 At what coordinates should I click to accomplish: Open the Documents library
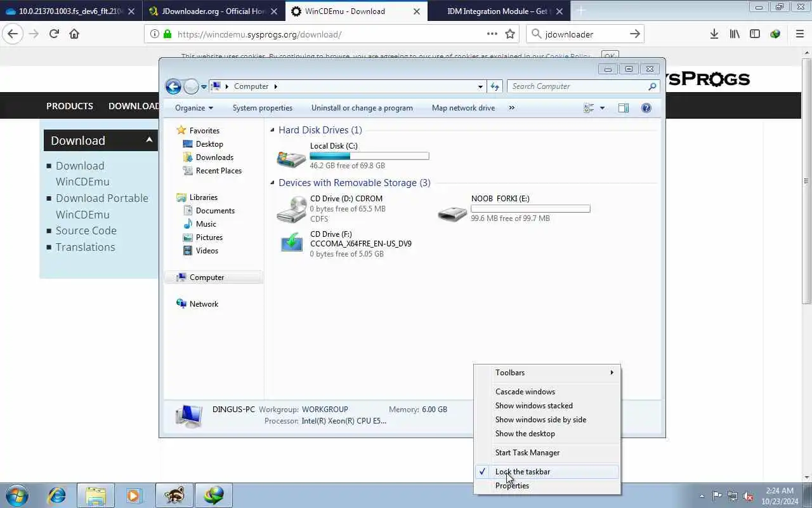tap(215, 211)
